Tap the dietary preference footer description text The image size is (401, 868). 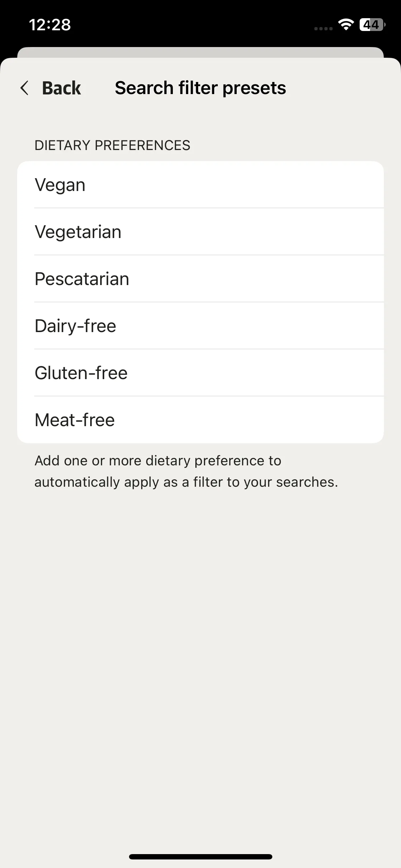tap(186, 471)
